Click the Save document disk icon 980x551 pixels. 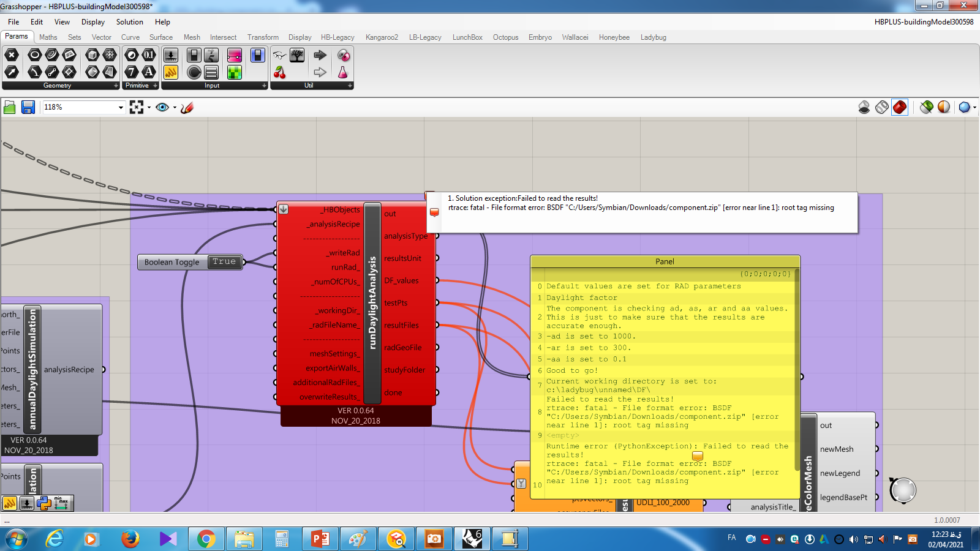coord(28,108)
